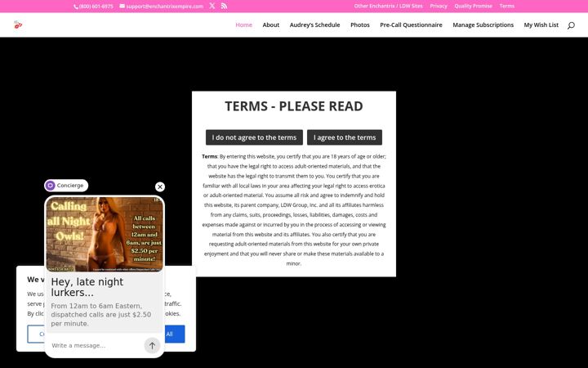Open the Privacy link

439,6
